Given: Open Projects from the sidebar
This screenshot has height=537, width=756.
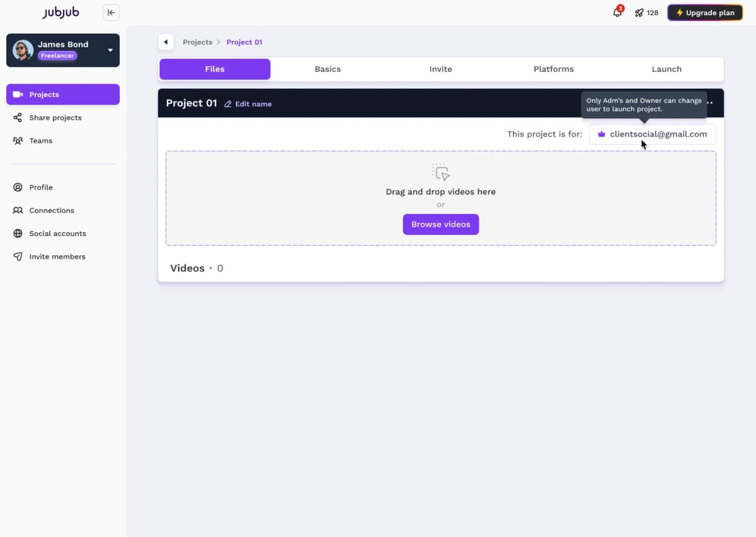Looking at the screenshot, I should click(x=43, y=94).
